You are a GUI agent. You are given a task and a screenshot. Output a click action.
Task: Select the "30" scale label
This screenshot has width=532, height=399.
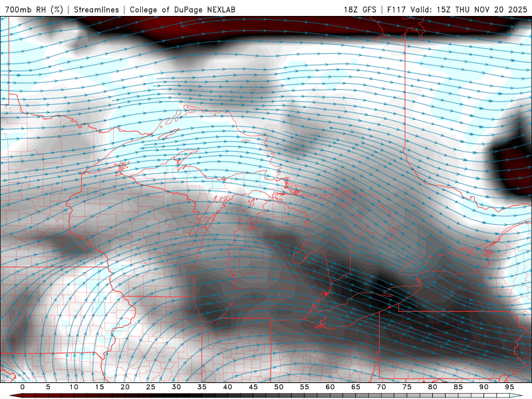[x=176, y=387]
